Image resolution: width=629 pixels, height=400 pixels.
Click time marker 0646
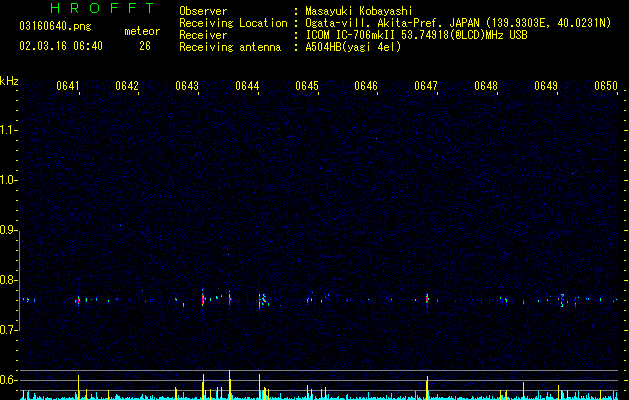366,86
